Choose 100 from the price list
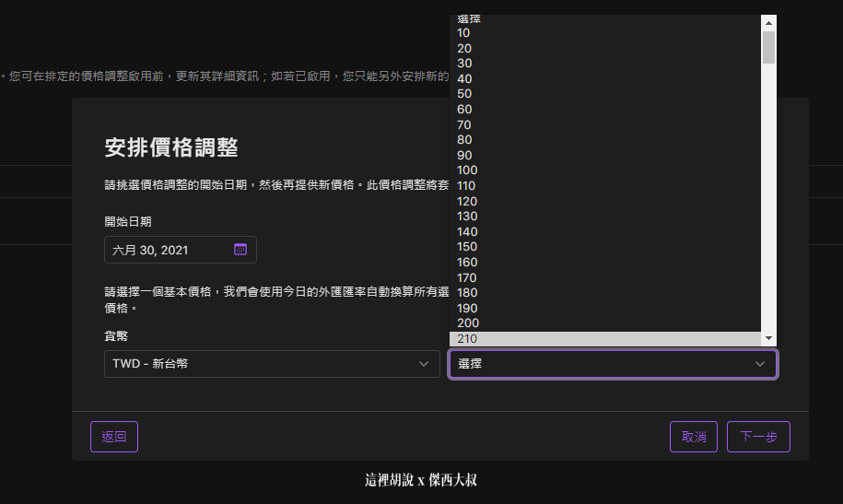 [x=604, y=170]
